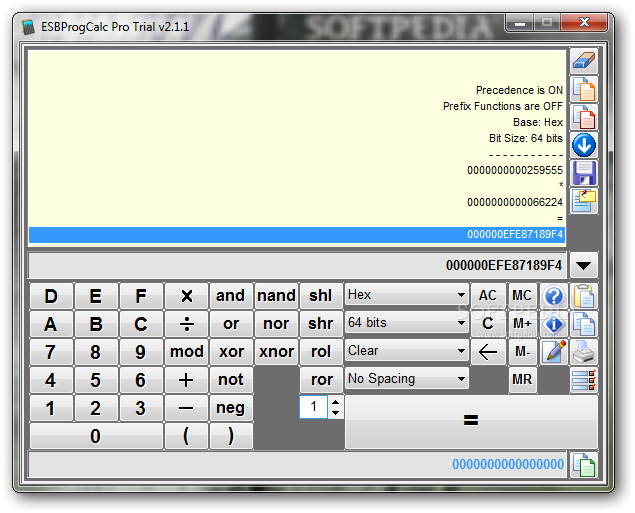Click the plus + button

186,380
